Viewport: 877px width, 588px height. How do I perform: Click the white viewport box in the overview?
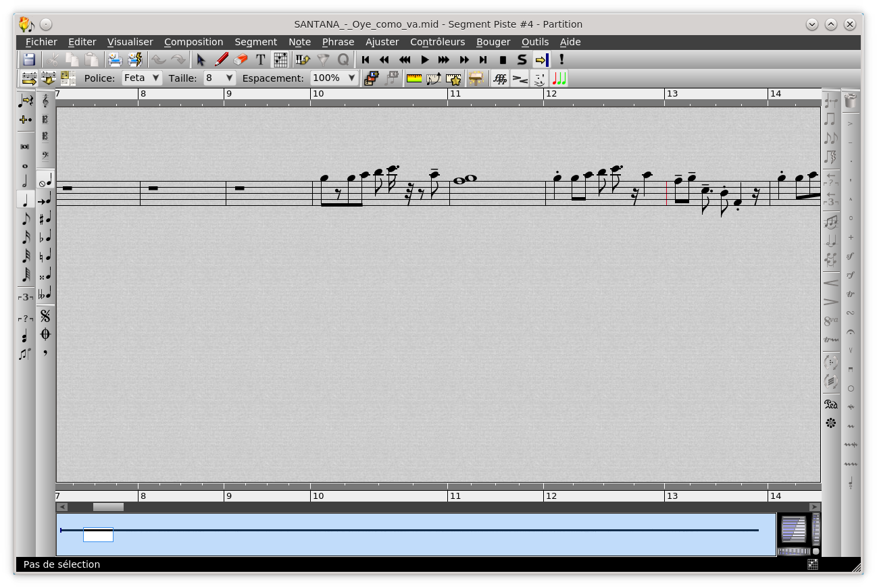tap(98, 535)
